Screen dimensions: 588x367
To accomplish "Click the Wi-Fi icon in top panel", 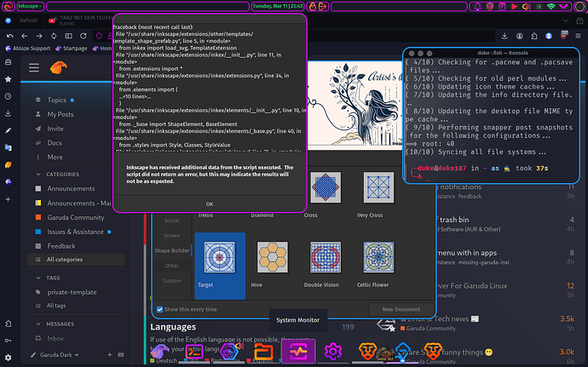I will [x=551, y=6].
